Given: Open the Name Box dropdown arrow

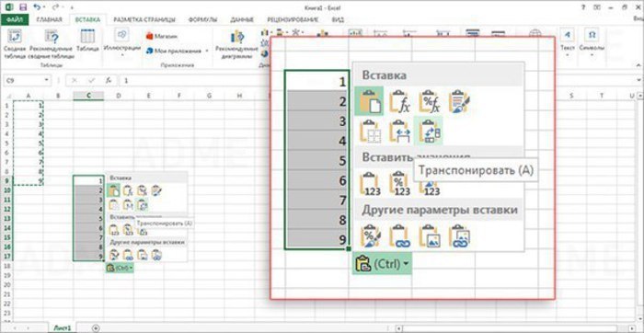Looking at the screenshot, I should (x=46, y=80).
